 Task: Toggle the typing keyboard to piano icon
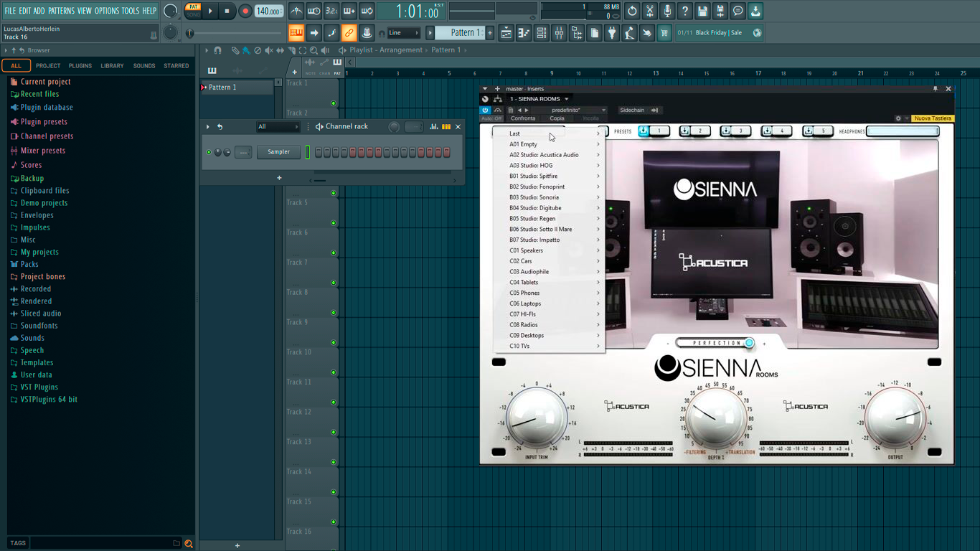click(296, 33)
